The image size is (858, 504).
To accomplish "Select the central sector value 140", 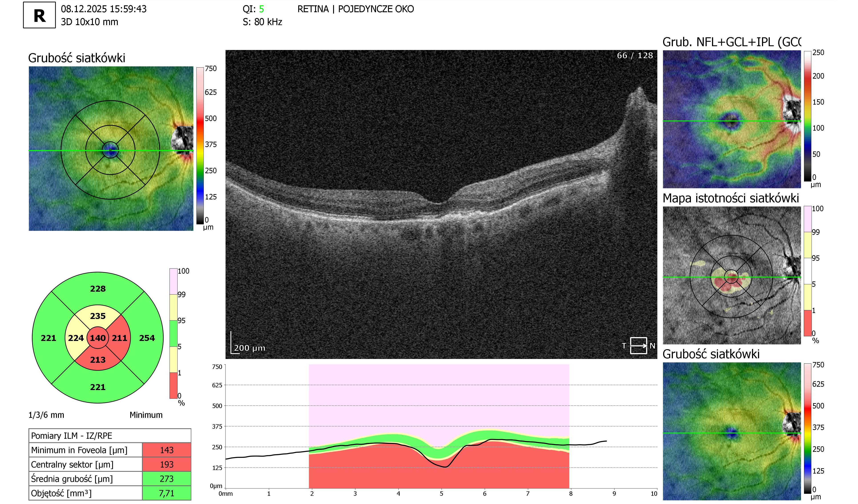I will click(x=98, y=338).
